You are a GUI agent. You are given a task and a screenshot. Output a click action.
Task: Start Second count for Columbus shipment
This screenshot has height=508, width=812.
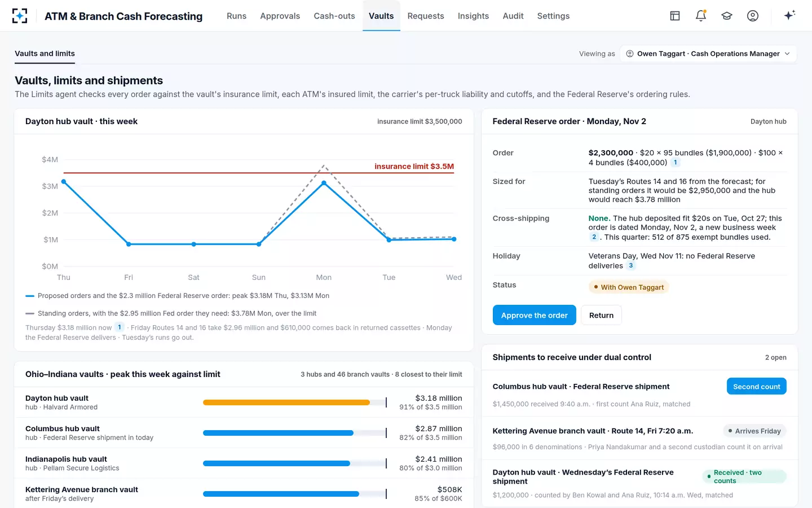[756, 386]
